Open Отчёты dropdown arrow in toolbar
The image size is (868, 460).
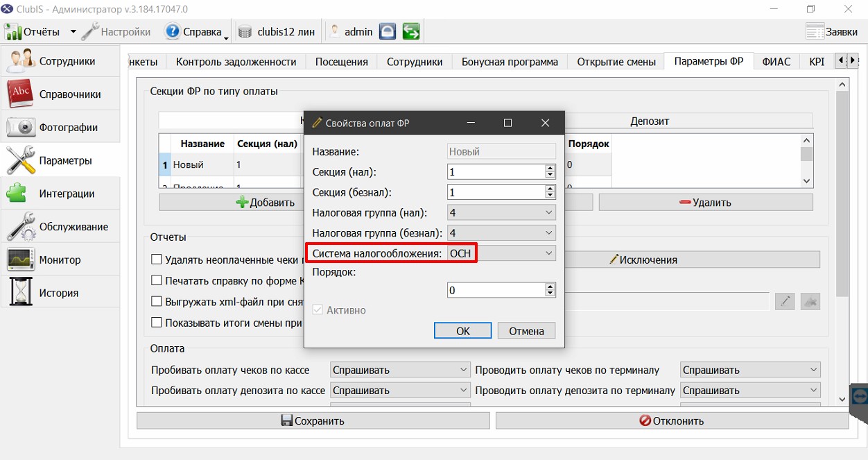(x=73, y=32)
